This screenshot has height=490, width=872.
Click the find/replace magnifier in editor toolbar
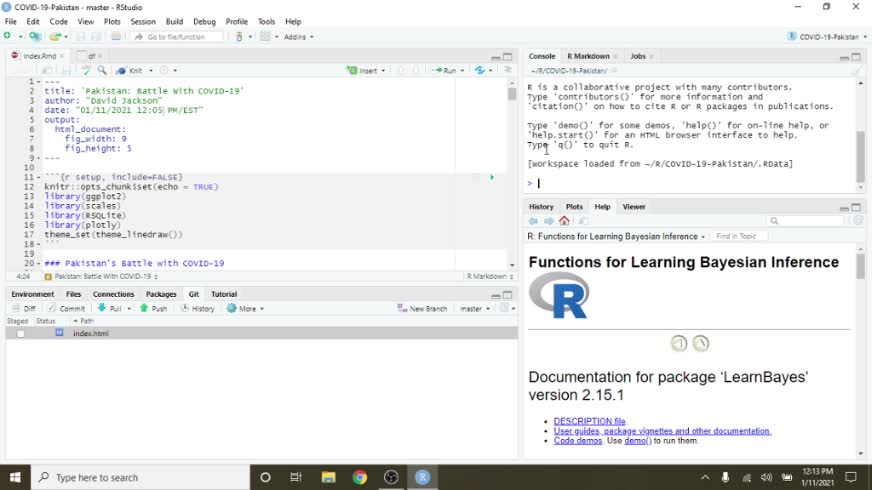pos(101,70)
